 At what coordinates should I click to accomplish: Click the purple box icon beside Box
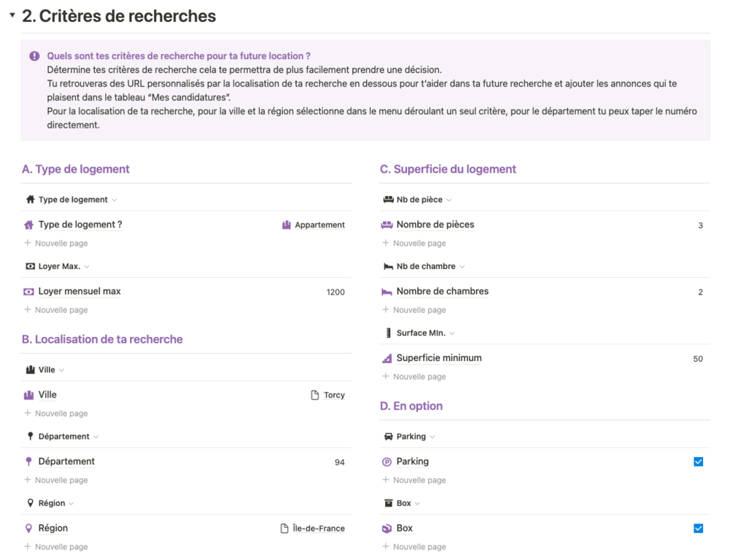click(x=387, y=529)
